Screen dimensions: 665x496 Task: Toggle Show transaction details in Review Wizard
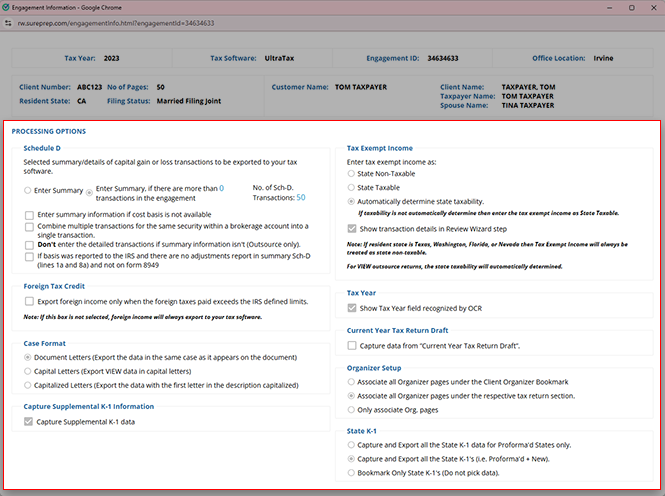[x=352, y=229]
